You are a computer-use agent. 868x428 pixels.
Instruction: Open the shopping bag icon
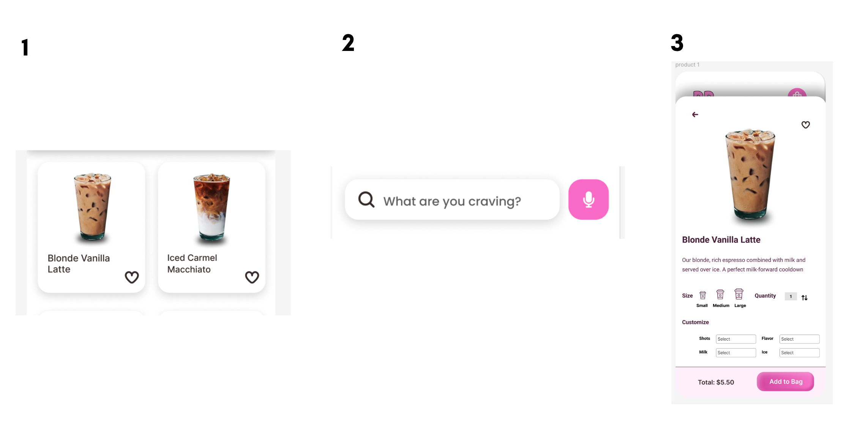pos(797,93)
